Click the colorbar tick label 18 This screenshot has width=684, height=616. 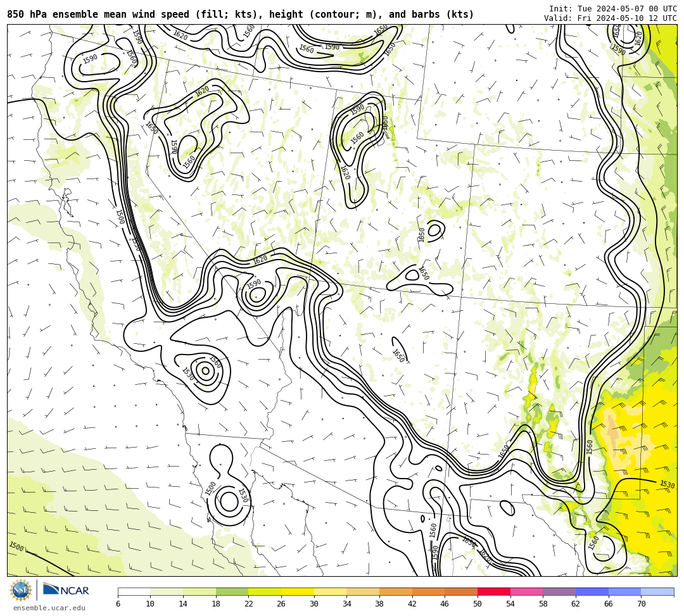216,604
